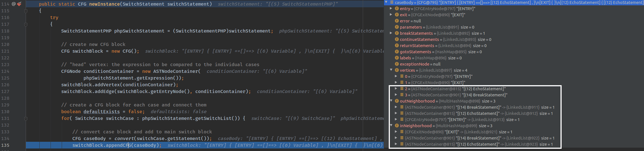Screen dimensions: 644x151
Task: Click the newInstance method name
Action: click(x=104, y=4)
